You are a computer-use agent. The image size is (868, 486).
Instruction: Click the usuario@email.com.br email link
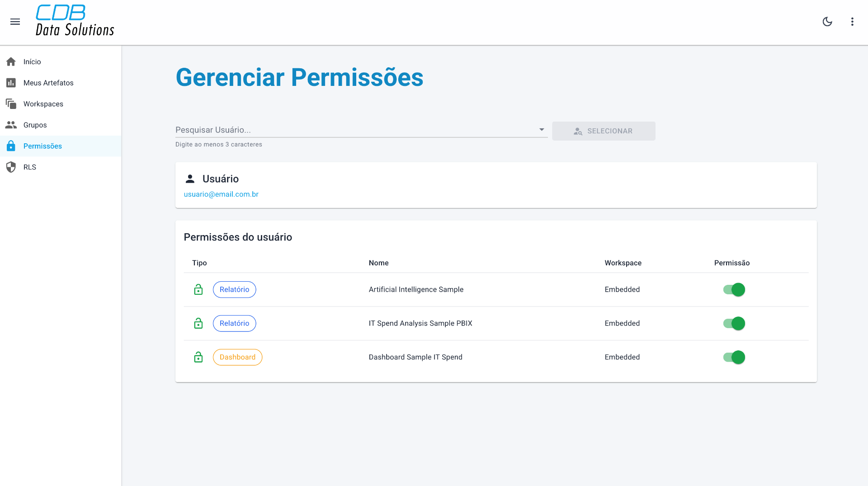[x=221, y=194]
